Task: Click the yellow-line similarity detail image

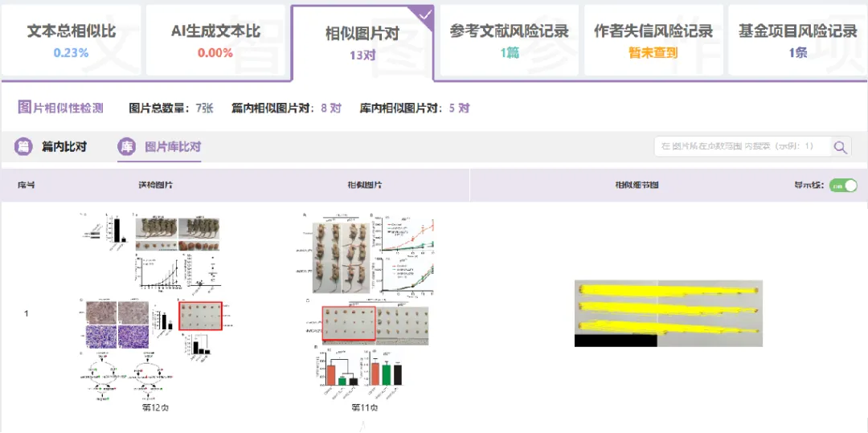Action: [668, 313]
